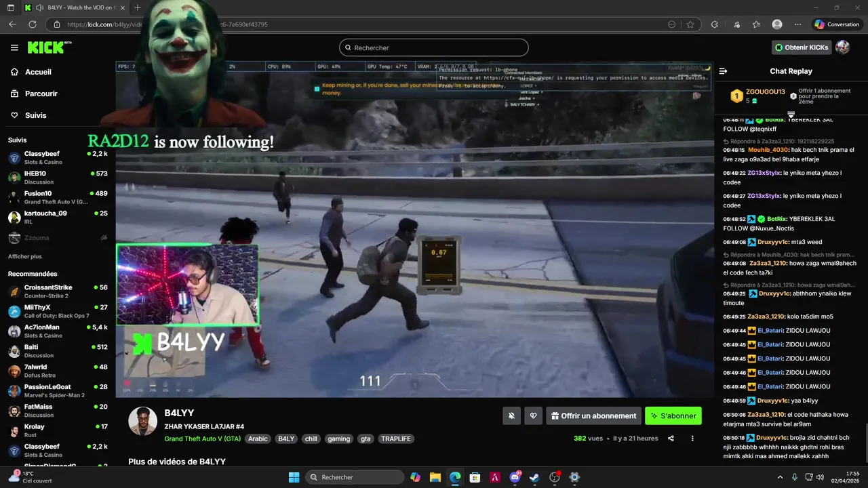
Task: Toggle the unfollow heart button
Action: click(x=534, y=416)
